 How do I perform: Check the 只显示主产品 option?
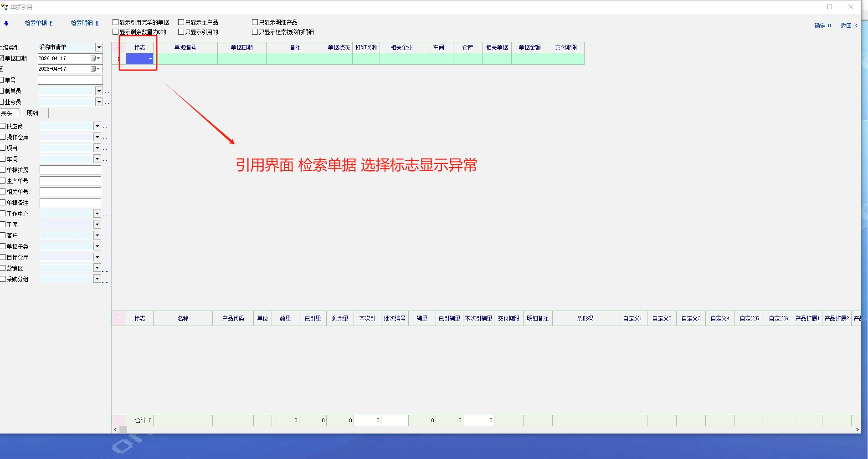[x=181, y=22]
